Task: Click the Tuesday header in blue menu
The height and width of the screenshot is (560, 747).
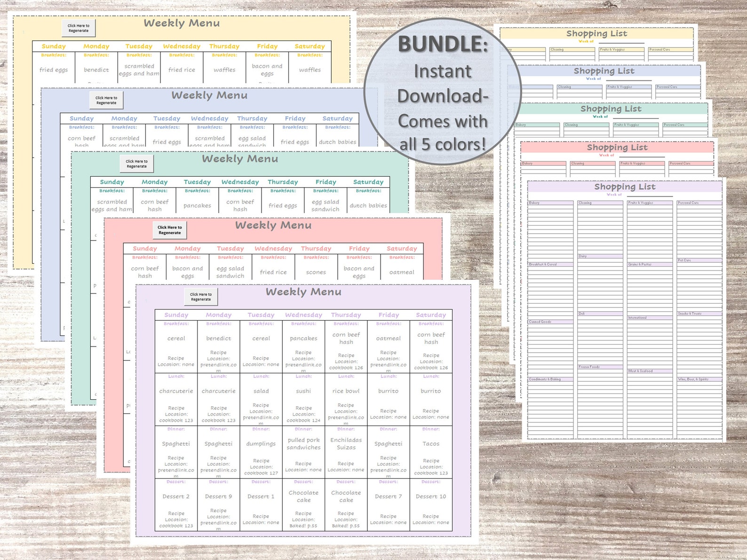Action: [167, 118]
